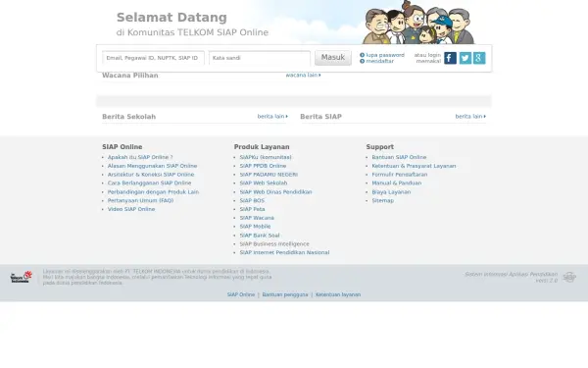Viewport: 588px width, 368px height.
Task: Click Bantuan pengguna footer link
Action: point(285,294)
